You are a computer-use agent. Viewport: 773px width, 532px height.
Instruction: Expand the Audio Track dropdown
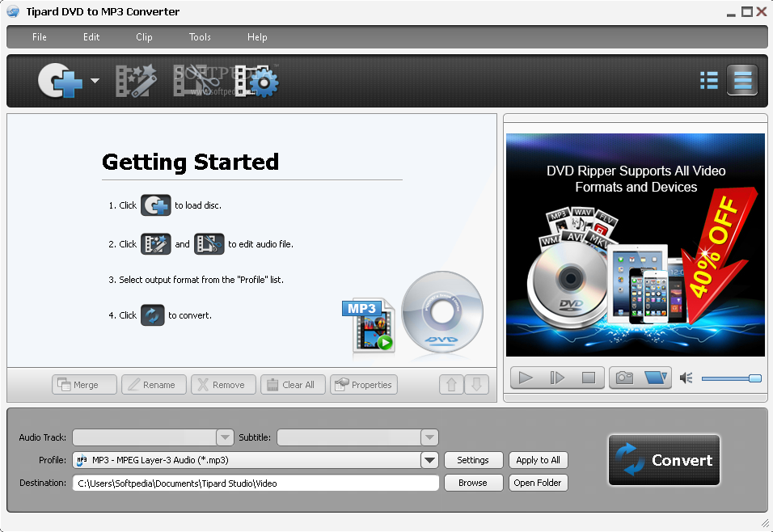tap(225, 437)
